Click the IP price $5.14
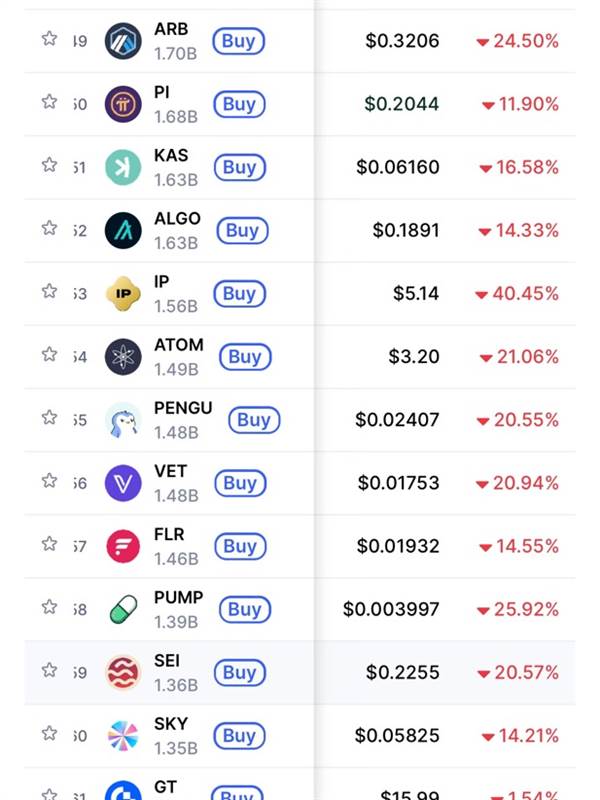The image size is (600, 800). tap(415, 294)
